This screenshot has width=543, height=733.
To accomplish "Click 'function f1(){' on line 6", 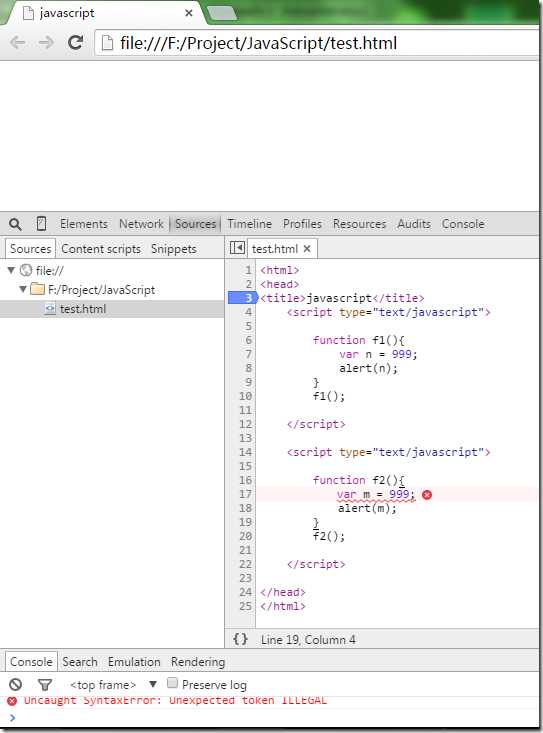I will click(359, 340).
